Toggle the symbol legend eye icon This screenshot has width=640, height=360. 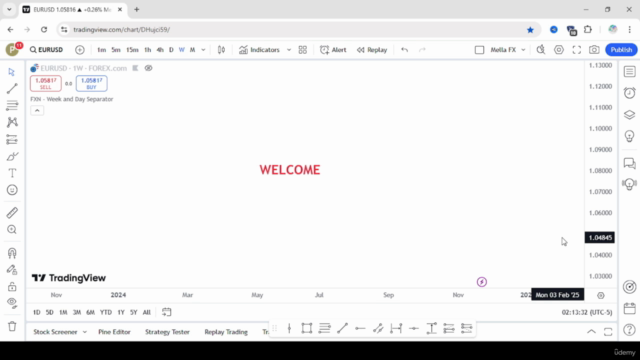149,68
